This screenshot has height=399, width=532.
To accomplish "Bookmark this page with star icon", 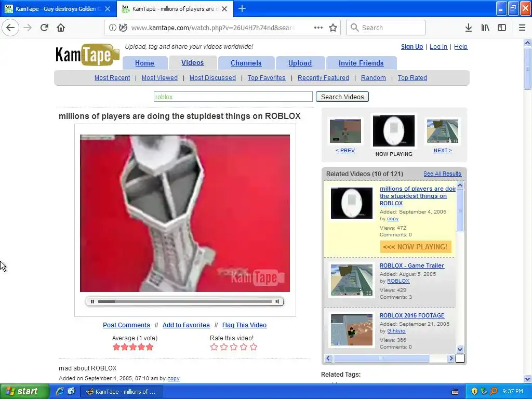I will coord(333,28).
